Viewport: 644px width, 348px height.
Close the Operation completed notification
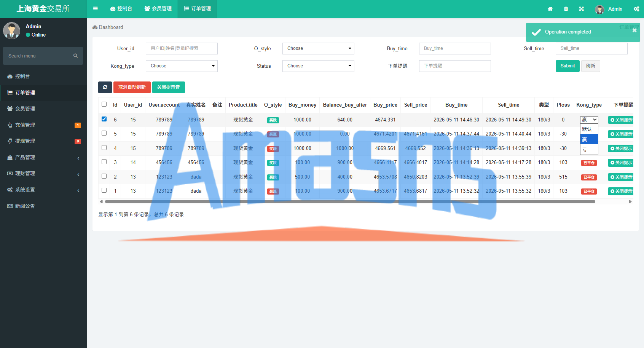[634, 30]
